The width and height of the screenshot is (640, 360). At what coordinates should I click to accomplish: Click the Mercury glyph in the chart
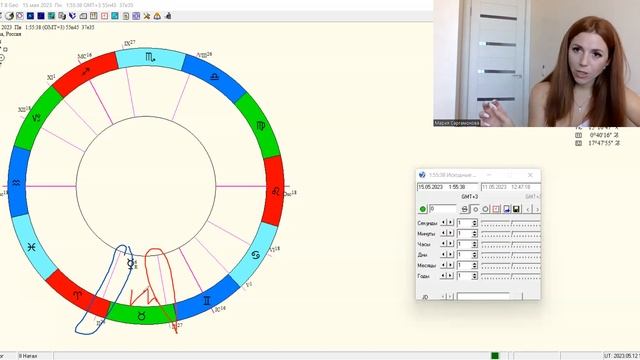click(131, 263)
